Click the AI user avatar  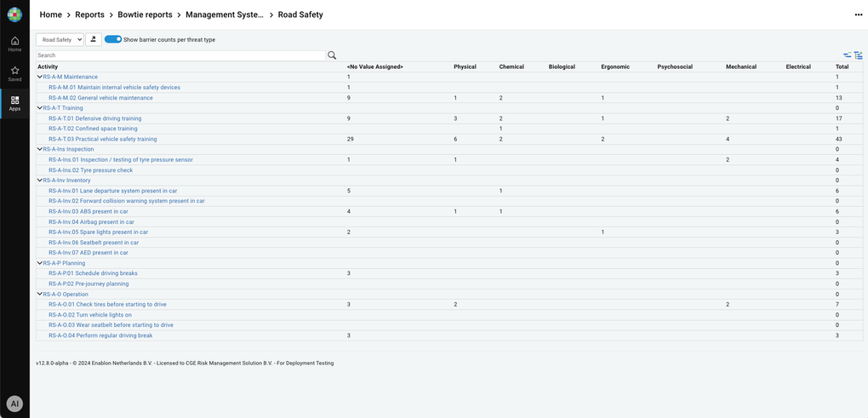[14, 404]
